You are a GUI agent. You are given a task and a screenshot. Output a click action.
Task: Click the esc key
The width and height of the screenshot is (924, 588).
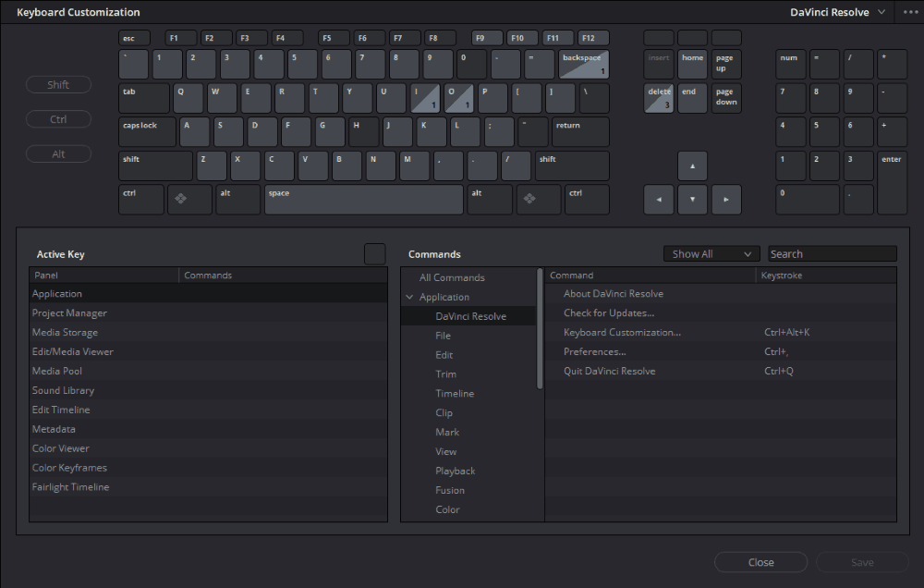[x=134, y=38]
